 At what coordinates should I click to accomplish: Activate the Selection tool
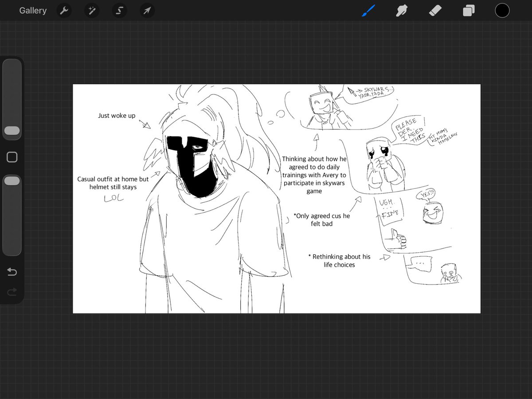(x=119, y=10)
